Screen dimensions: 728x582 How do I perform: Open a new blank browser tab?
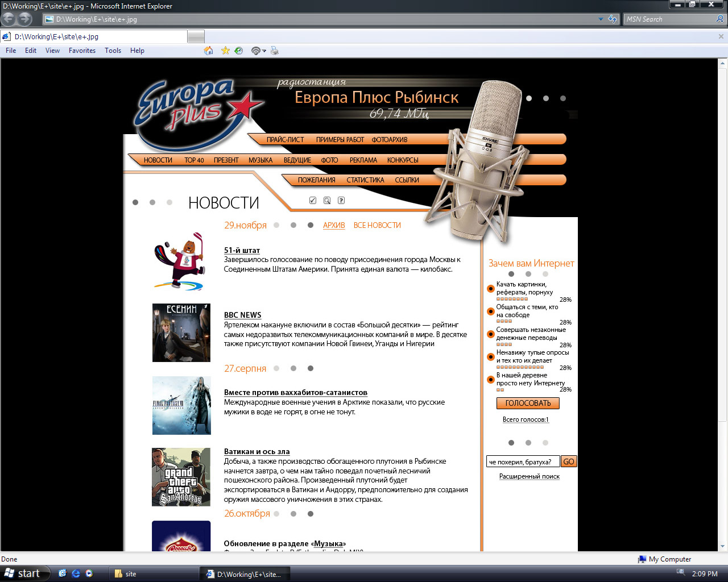pyautogui.click(x=196, y=37)
